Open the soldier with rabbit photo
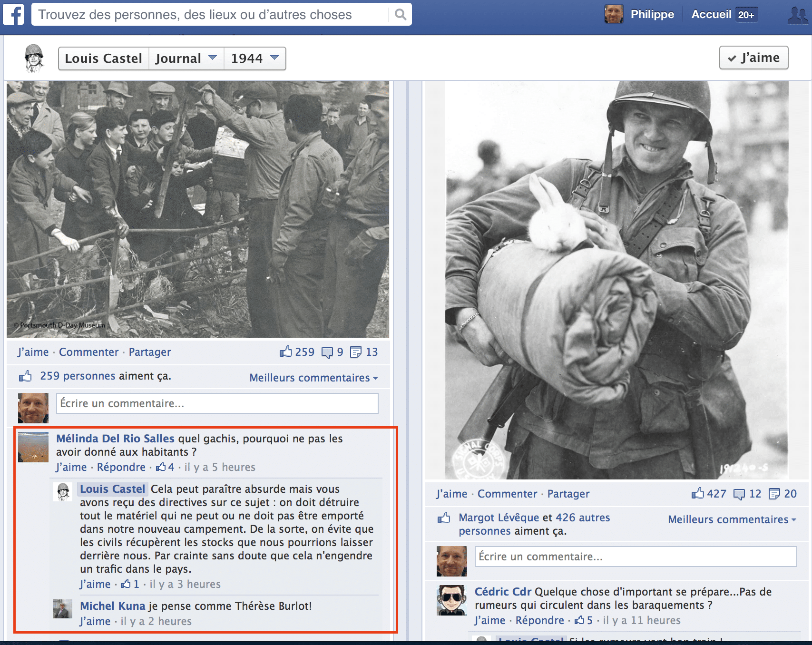The height and width of the screenshot is (645, 812). [617, 280]
